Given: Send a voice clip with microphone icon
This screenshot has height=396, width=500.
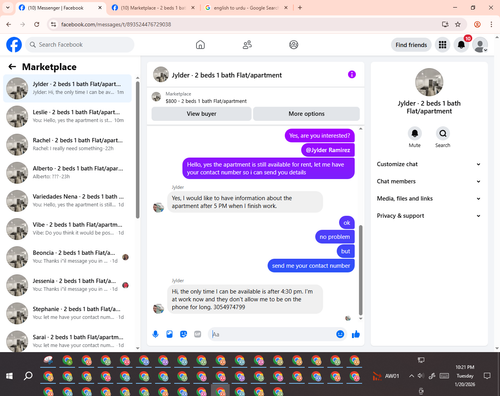Looking at the screenshot, I should tap(155, 334).
